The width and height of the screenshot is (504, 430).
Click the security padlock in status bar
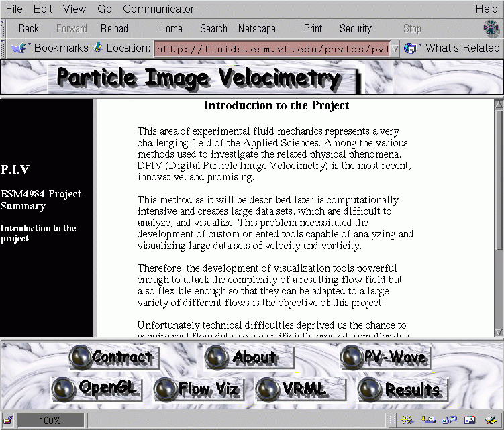click(9, 420)
